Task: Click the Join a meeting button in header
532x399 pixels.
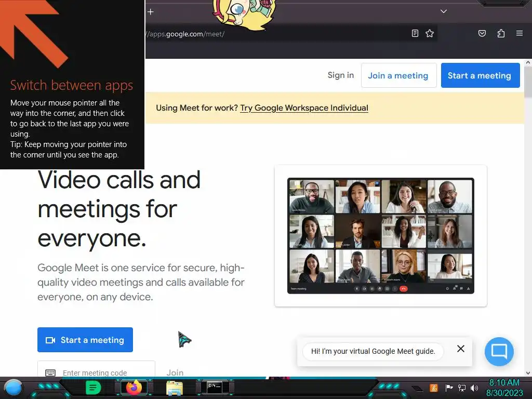Action: [x=398, y=75]
